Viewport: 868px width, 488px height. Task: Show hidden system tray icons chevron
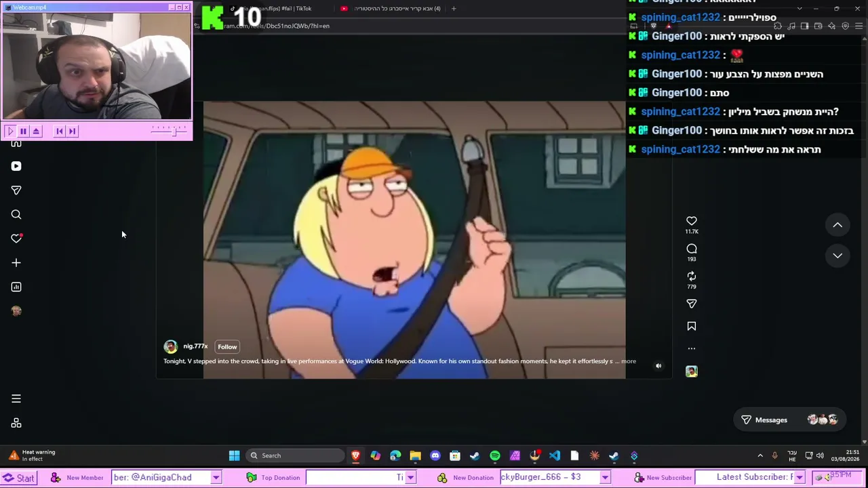760,455
